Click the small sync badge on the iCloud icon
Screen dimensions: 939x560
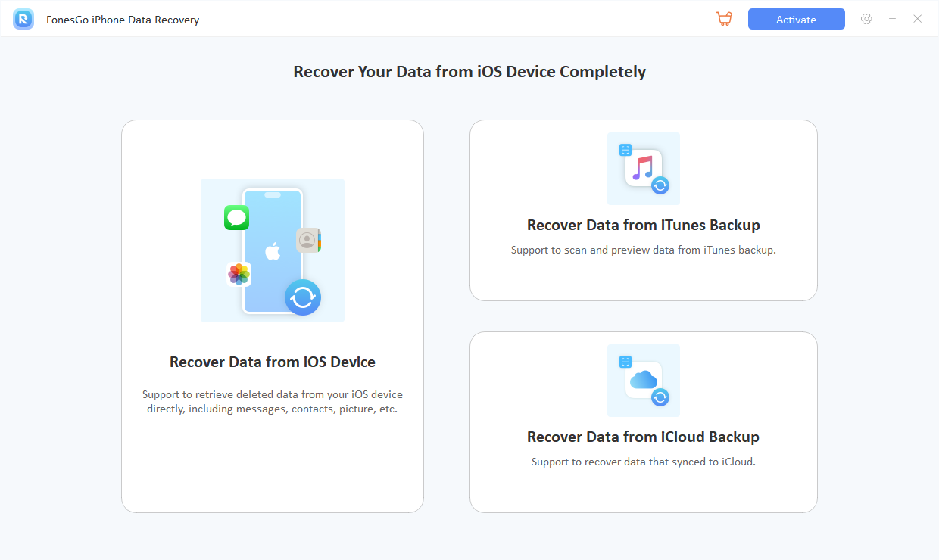point(660,397)
